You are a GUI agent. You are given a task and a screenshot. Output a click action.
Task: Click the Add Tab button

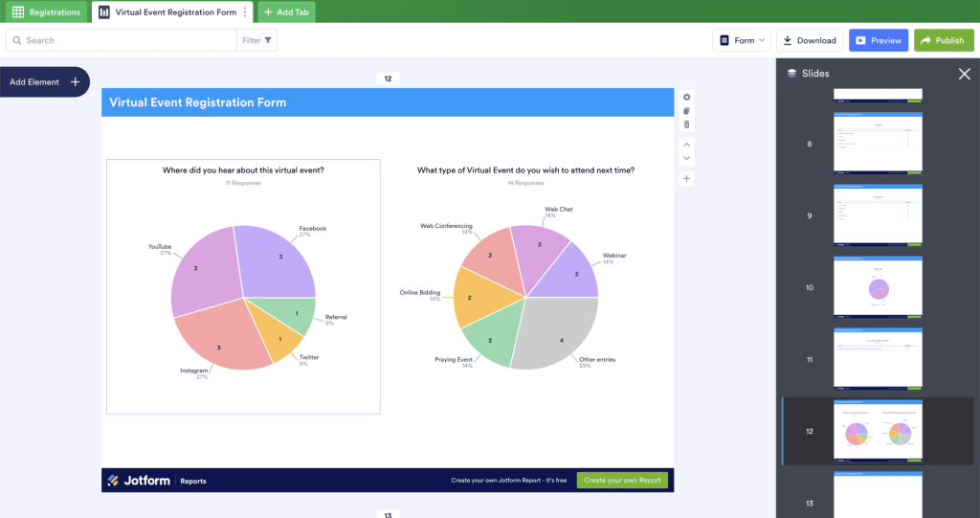pos(286,12)
